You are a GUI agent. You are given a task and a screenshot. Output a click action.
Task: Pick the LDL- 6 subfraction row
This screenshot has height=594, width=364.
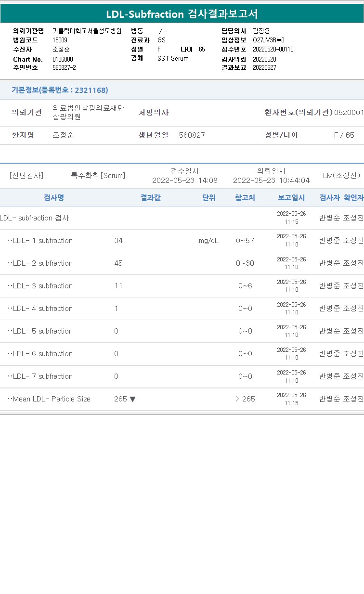pyautogui.click(x=42, y=354)
